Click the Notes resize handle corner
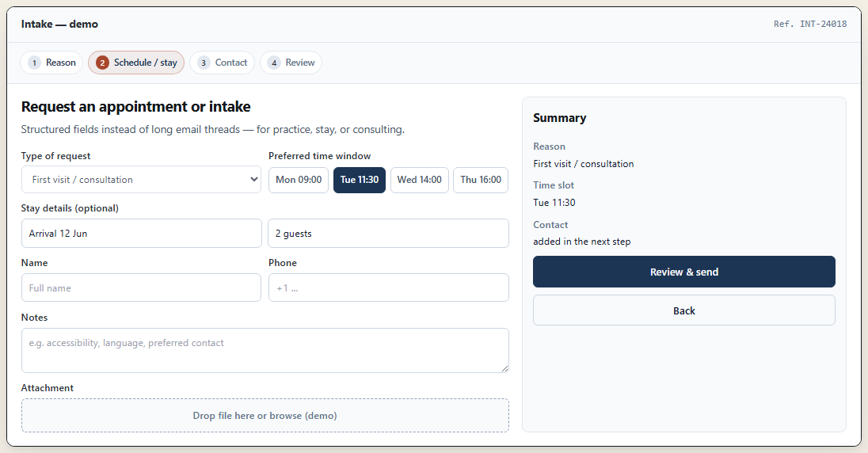 point(504,369)
